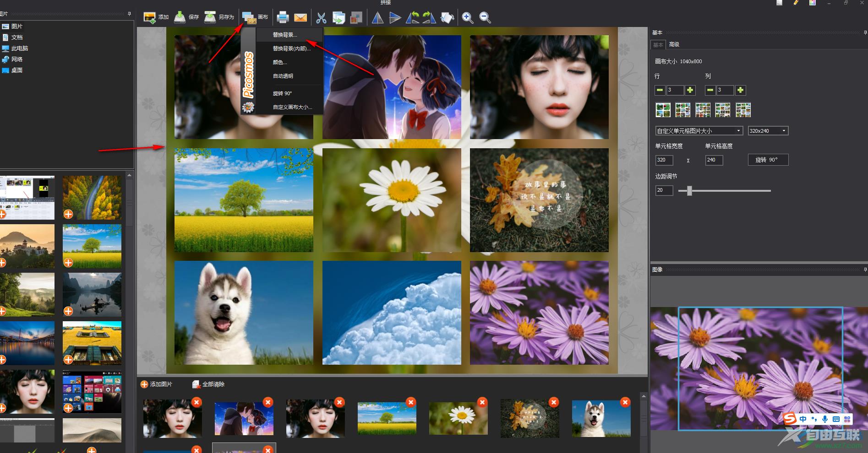This screenshot has width=868, height=453.
Task: Increase column count with plus button
Action: [740, 90]
